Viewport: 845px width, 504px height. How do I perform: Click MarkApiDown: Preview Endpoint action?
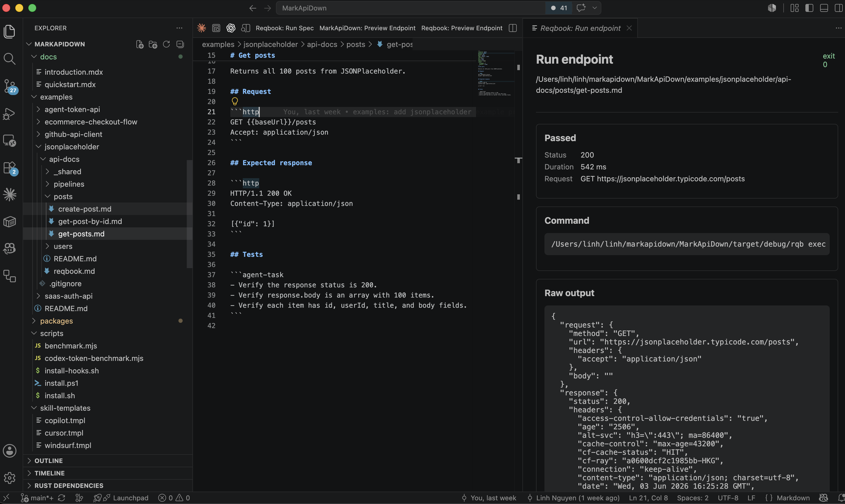367,28
